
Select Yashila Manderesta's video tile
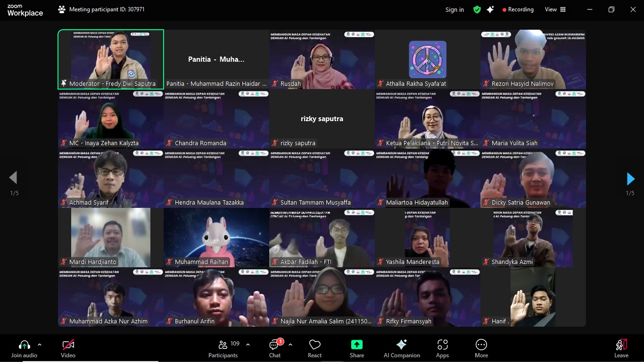pyautogui.click(x=428, y=238)
